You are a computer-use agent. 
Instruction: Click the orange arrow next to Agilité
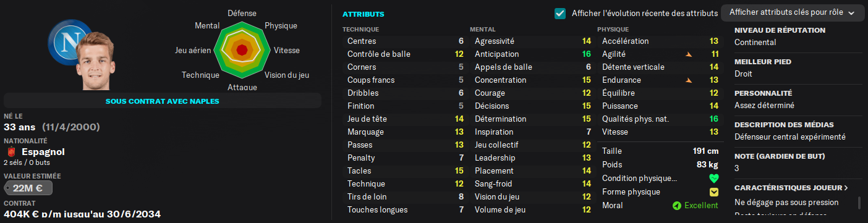pyautogui.click(x=689, y=54)
